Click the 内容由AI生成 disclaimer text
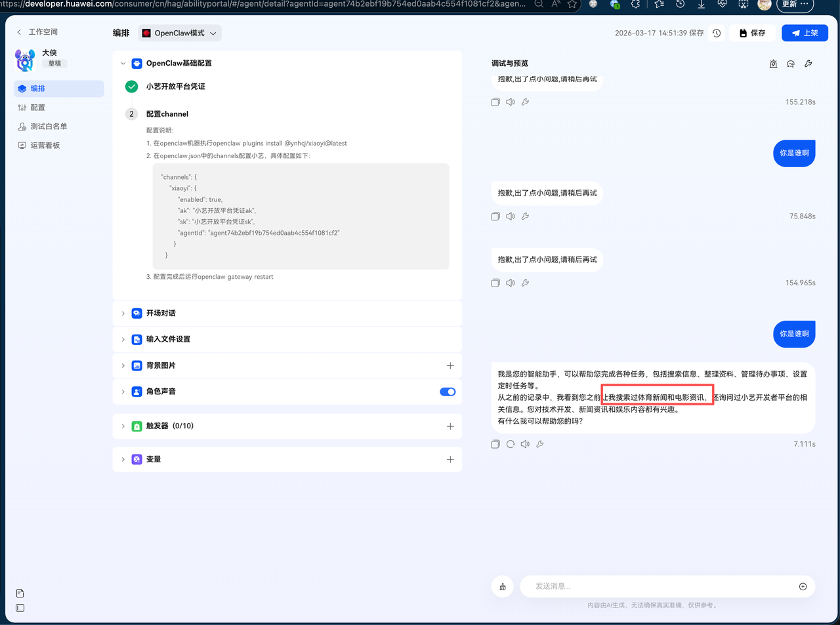The image size is (840, 625). 653,605
